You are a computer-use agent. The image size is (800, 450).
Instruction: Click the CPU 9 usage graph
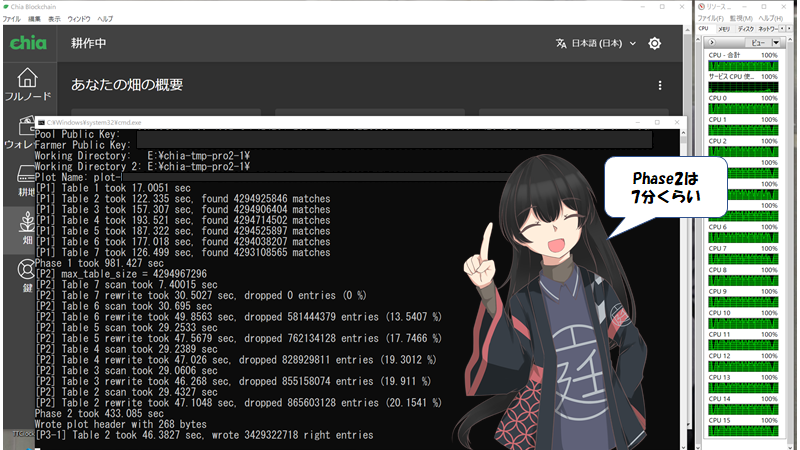(x=743, y=302)
